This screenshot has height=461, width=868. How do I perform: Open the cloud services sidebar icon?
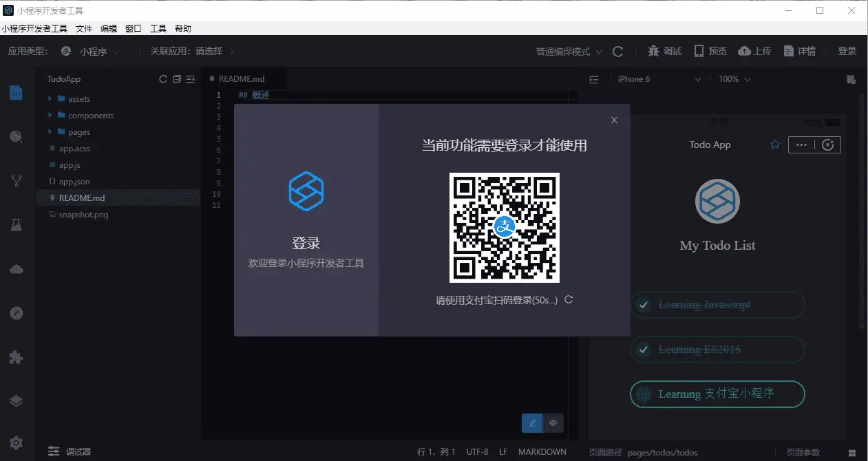coord(17,269)
